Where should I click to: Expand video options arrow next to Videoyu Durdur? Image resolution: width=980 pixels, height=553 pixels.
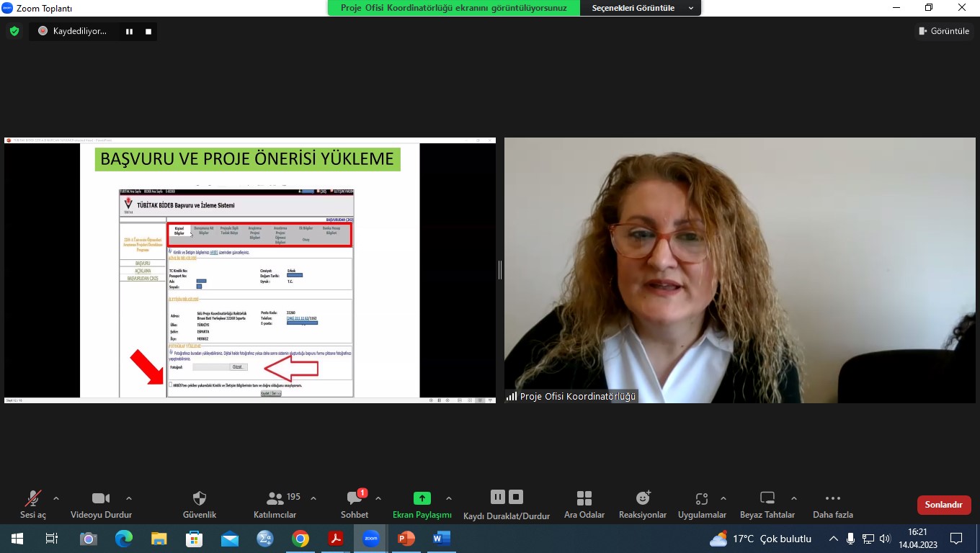(x=129, y=498)
